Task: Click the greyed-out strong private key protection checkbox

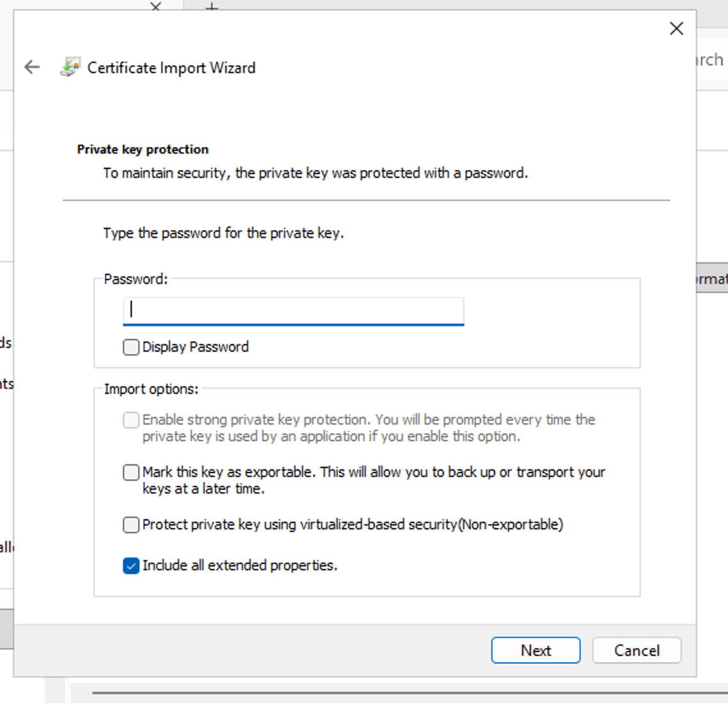Action: click(131, 420)
